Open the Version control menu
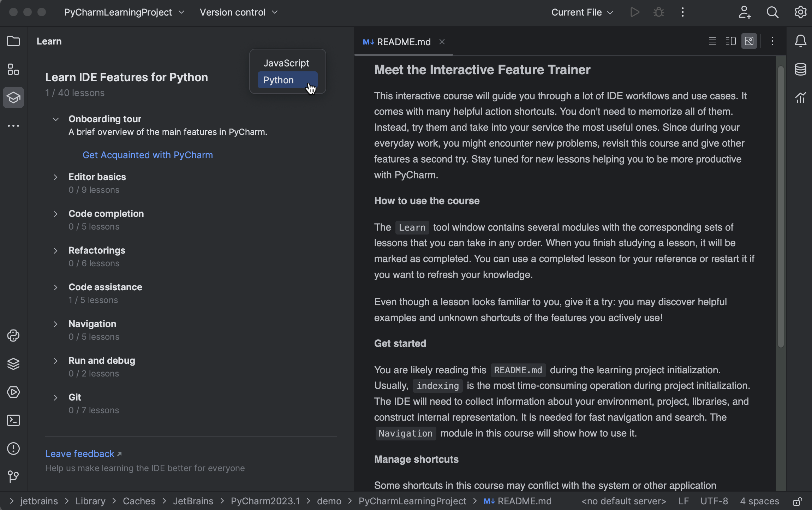The width and height of the screenshot is (812, 510). point(238,12)
